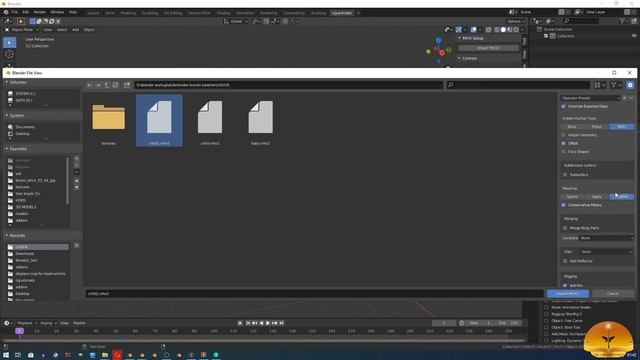This screenshot has height=360, width=640.
Task: Select Proxy import human type
Action: point(597,127)
